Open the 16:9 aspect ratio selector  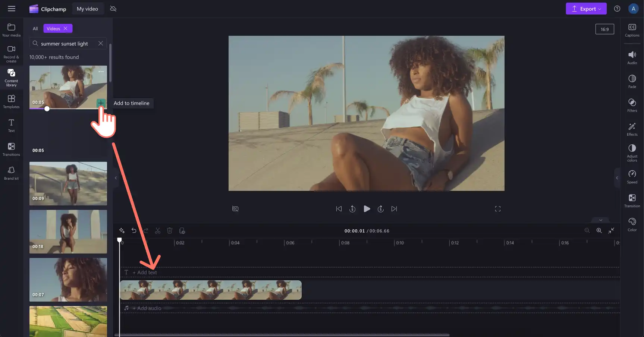(604, 29)
